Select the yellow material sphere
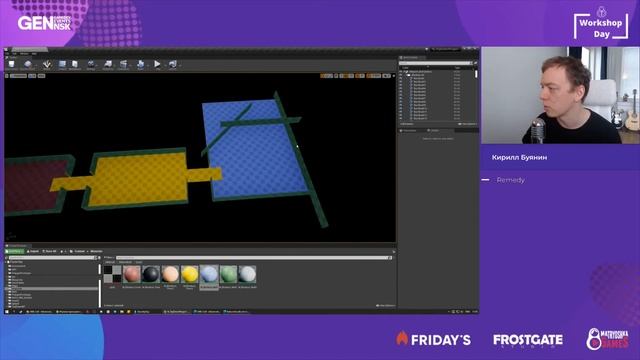The width and height of the screenshot is (640, 360). 189,274
